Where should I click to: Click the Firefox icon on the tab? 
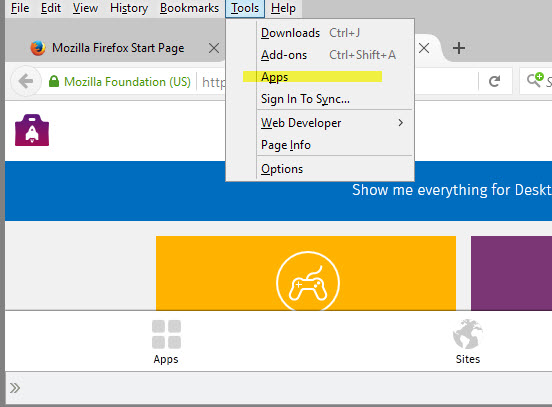[38, 48]
